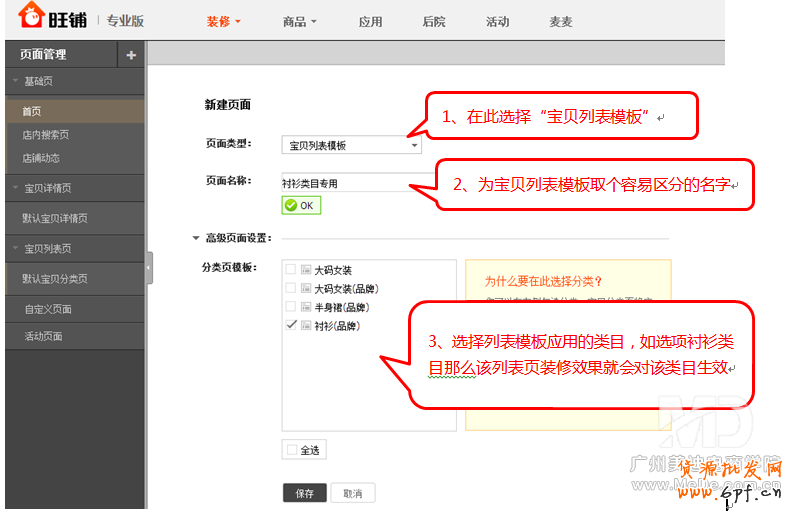Image resolution: width=792 pixels, height=514 pixels.
Task: Add a new page with the plus icon
Action: pyautogui.click(x=131, y=55)
